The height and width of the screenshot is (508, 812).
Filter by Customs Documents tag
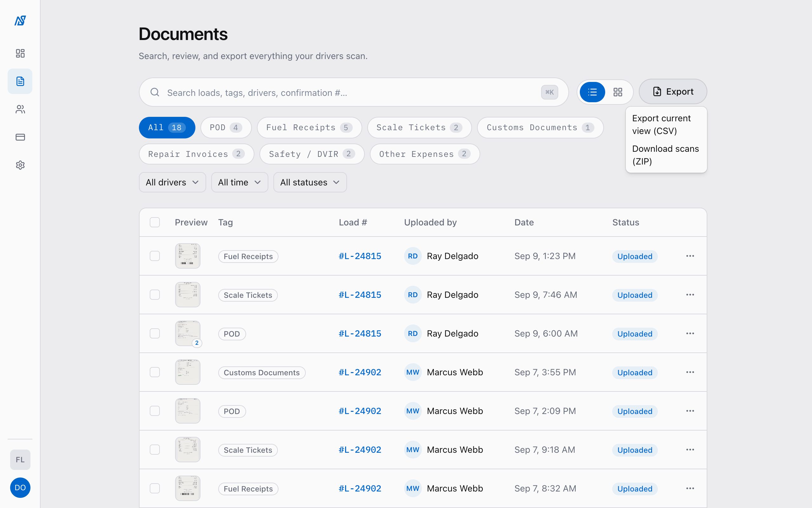coord(540,128)
